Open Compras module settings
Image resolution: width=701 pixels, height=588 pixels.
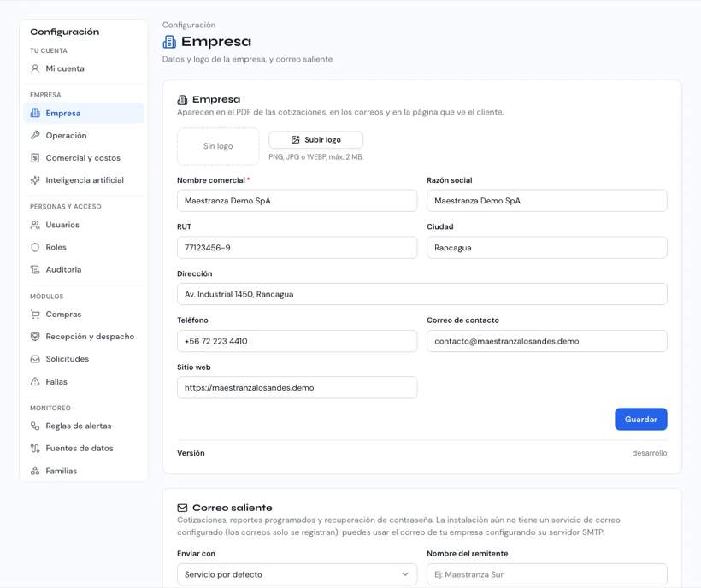tap(84, 315)
